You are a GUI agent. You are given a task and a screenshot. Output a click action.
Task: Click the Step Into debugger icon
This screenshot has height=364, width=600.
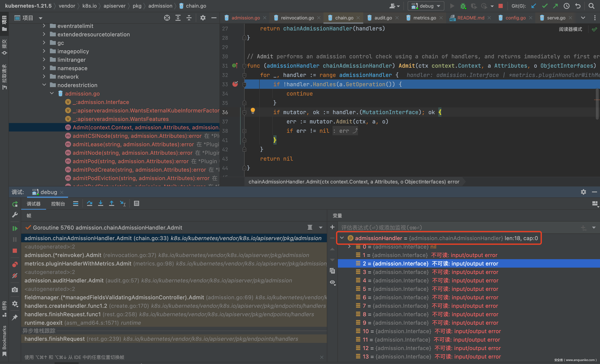coord(100,204)
